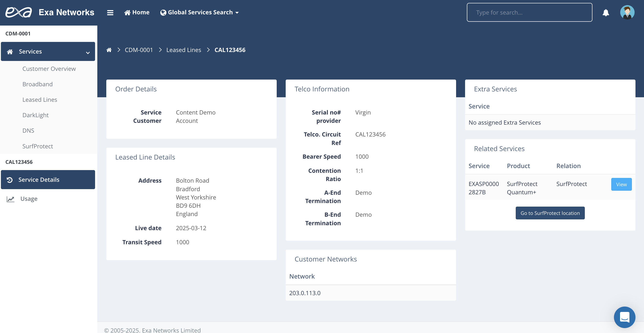Open Leased Lines in sidebar menu
The image size is (644, 333).
point(40,100)
